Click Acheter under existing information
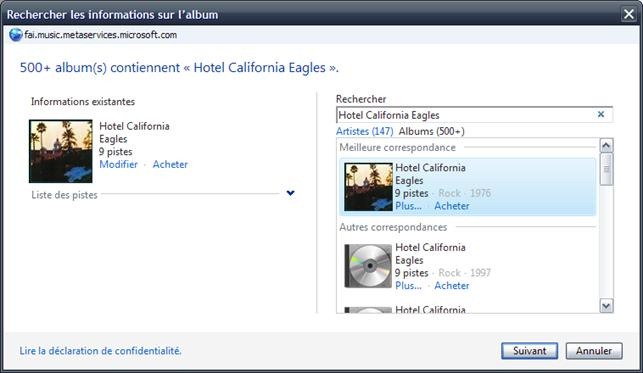Viewport: 643px width, 373px height. coord(170,164)
